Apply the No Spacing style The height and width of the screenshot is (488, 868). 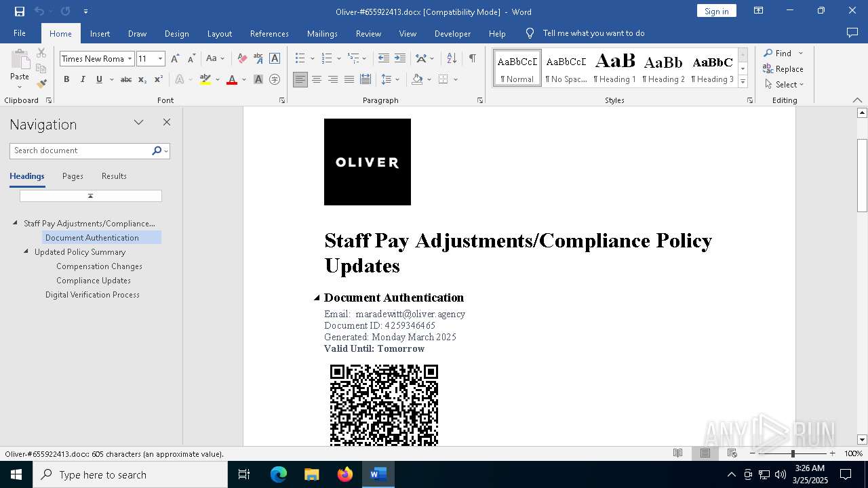566,68
